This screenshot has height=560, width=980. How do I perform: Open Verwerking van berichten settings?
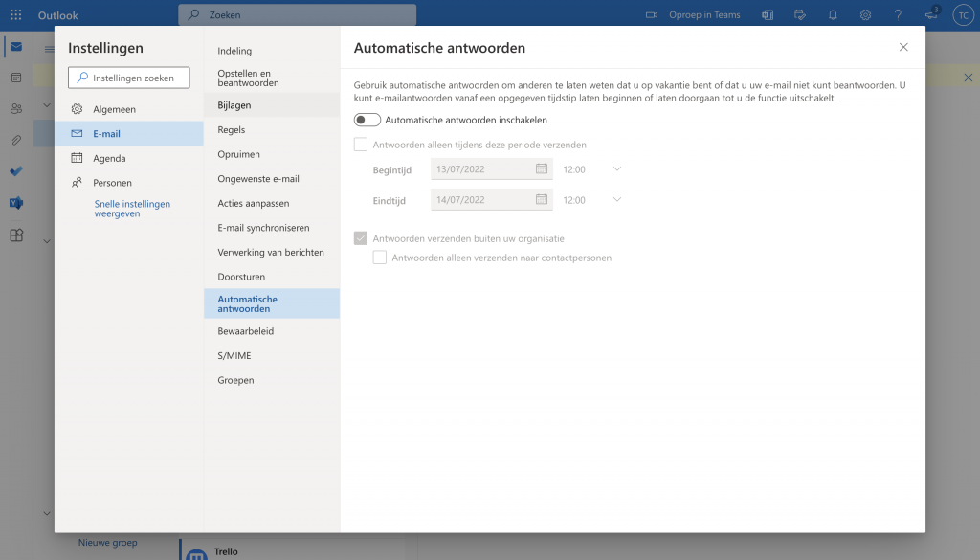[272, 252]
